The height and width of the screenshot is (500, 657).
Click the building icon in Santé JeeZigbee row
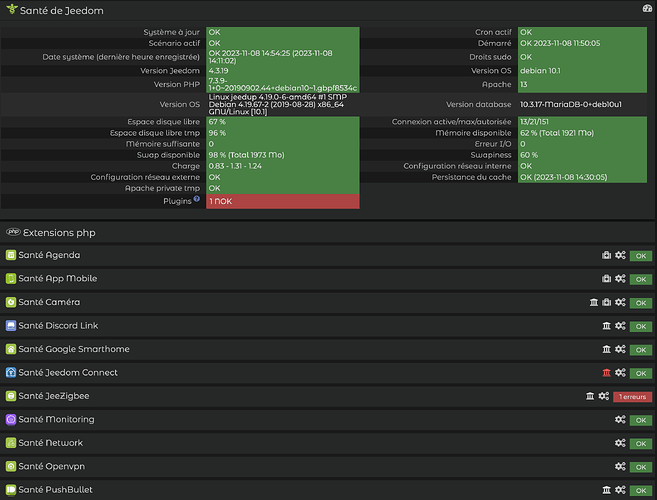click(x=590, y=396)
